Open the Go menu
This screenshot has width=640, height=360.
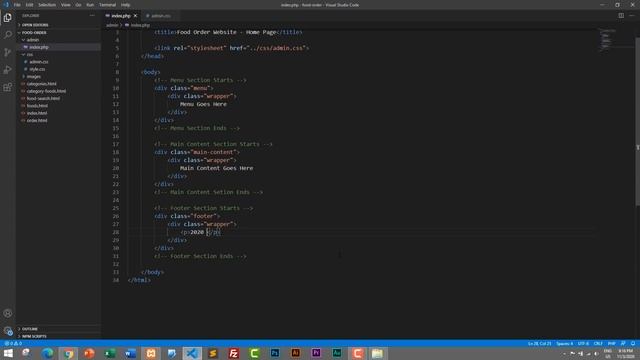(78, 5)
